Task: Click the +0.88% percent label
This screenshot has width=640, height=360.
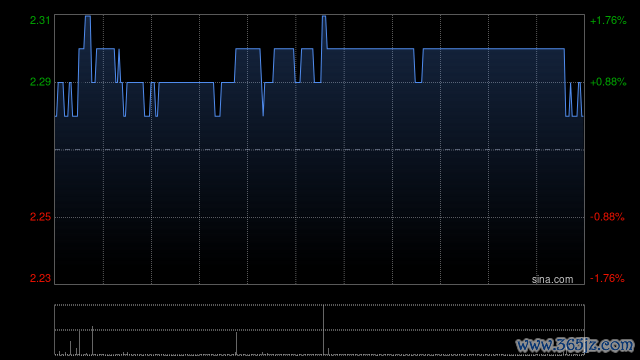Action: [x=608, y=82]
